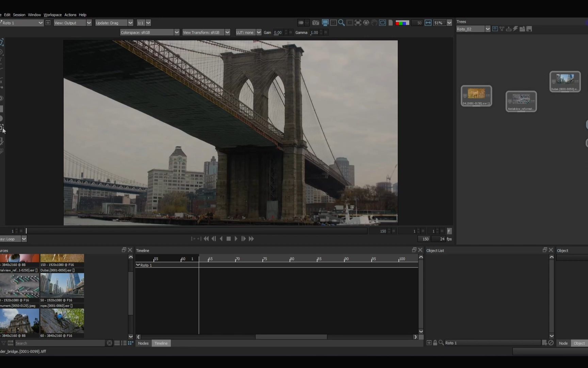Viewport: 588px width, 368px height.
Task: Click the save disk icon in Trees panel
Action: [x=529, y=29]
